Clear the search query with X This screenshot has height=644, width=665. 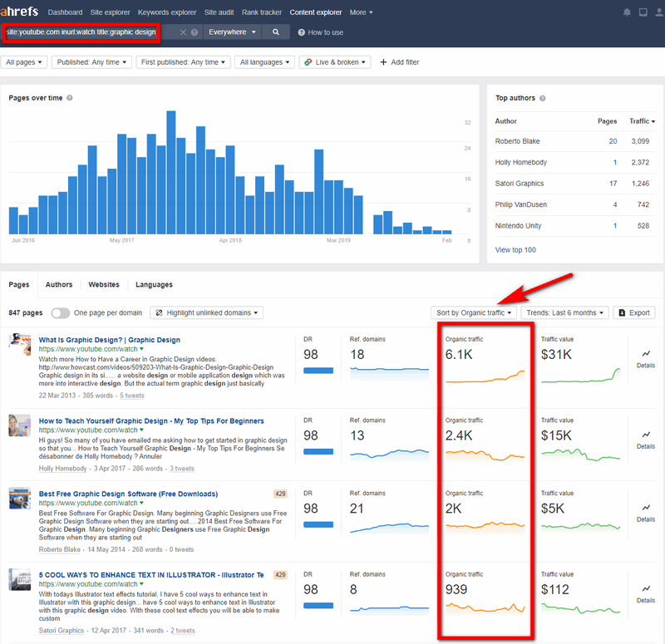pos(183,32)
